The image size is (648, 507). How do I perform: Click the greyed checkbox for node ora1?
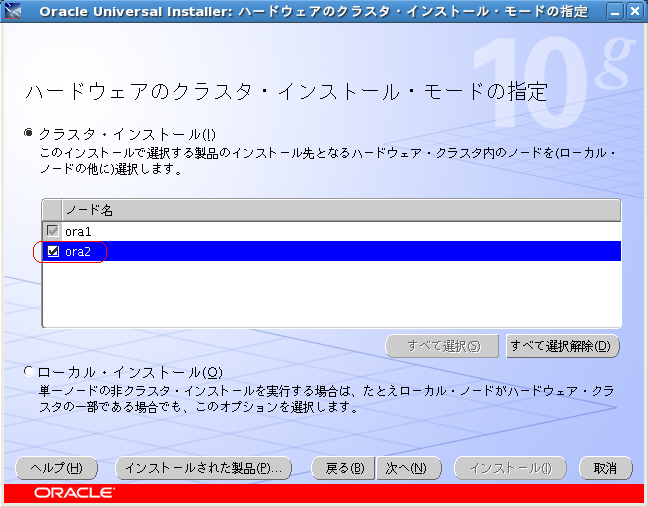click(52, 231)
